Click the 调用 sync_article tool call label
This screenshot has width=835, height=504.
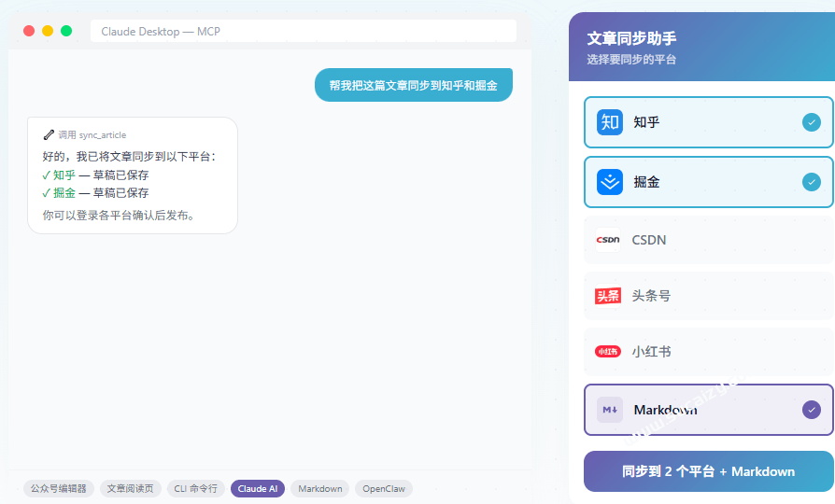pos(92,135)
